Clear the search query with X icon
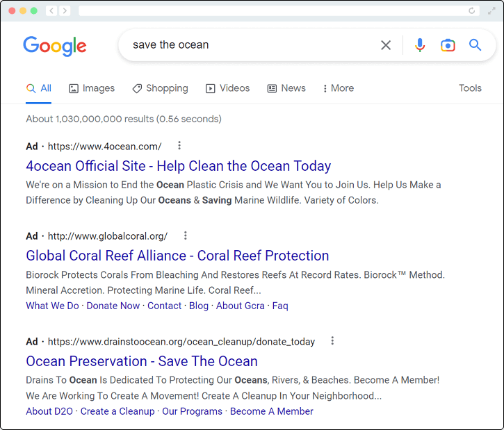Image resolution: width=504 pixels, height=430 pixels. 386,45
